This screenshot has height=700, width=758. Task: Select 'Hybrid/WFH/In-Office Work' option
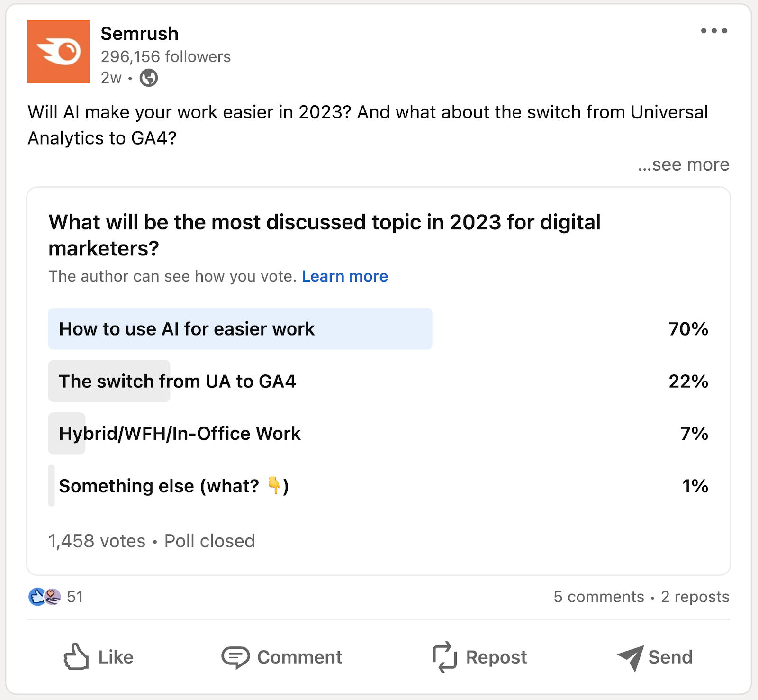180,433
